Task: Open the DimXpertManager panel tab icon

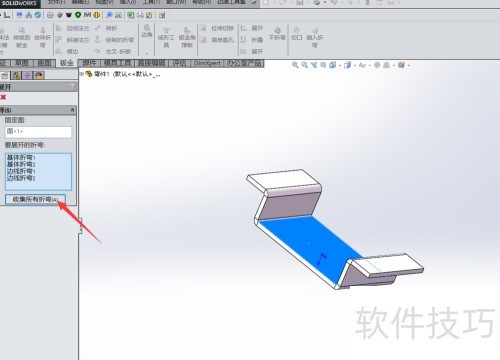Action: [x=27, y=75]
